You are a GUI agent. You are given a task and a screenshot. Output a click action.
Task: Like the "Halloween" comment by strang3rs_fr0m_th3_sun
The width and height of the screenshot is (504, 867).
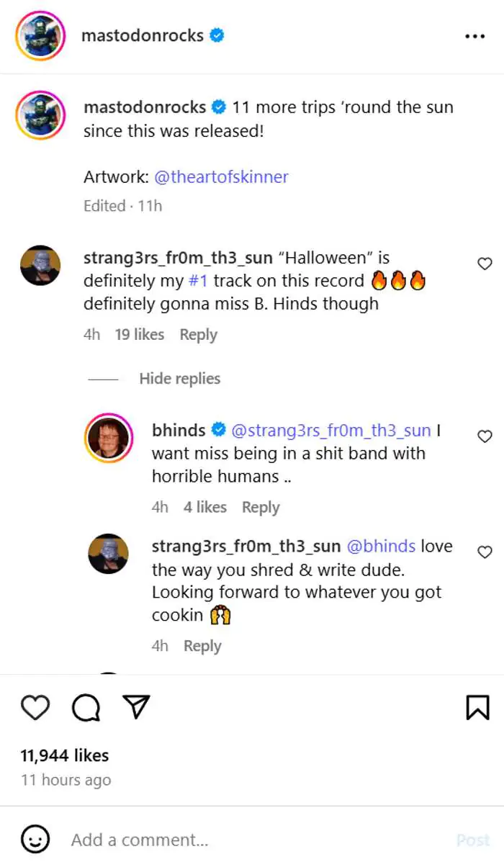485,264
